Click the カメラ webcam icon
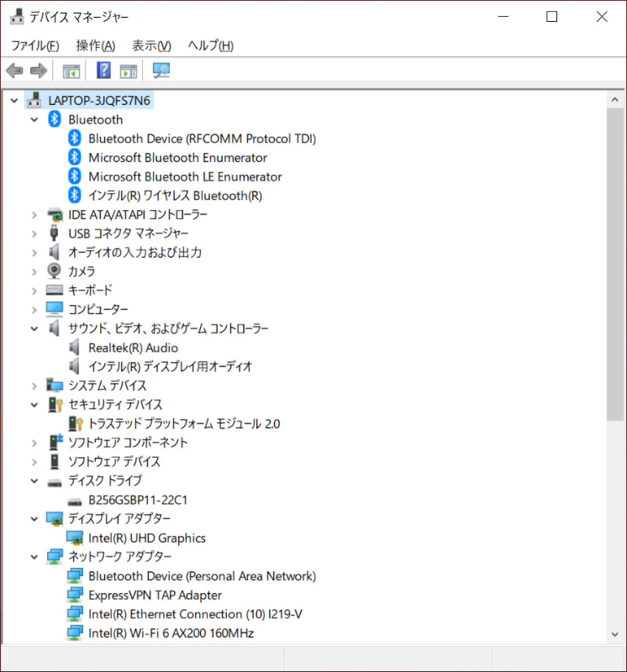The image size is (627, 672). [54, 270]
